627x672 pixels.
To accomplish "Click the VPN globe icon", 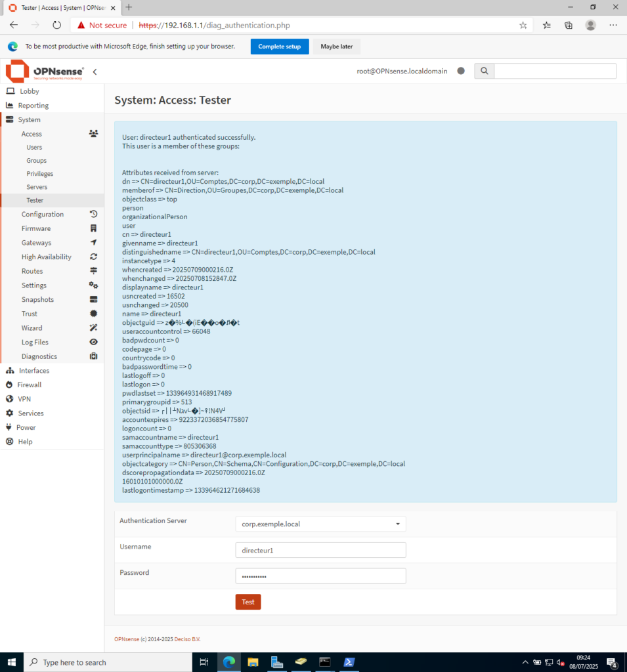I will pyautogui.click(x=9, y=398).
